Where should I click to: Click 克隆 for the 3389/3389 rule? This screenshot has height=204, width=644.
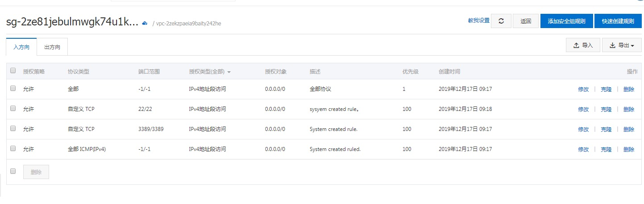pos(606,129)
